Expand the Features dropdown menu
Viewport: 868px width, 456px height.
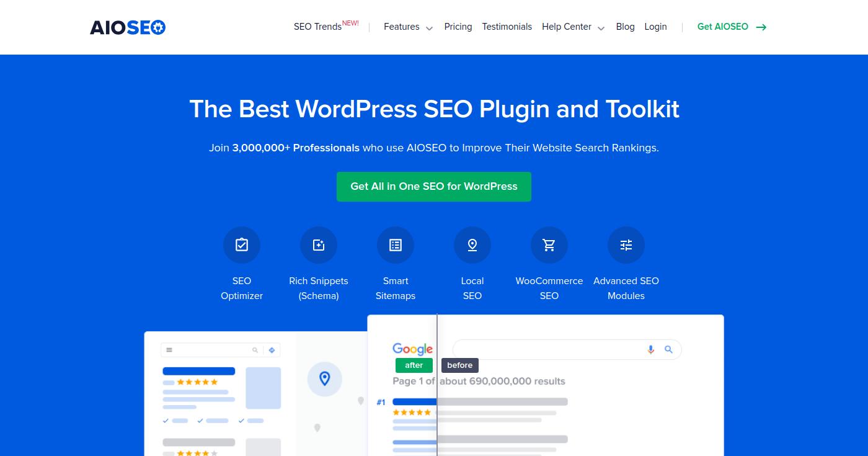(x=408, y=27)
